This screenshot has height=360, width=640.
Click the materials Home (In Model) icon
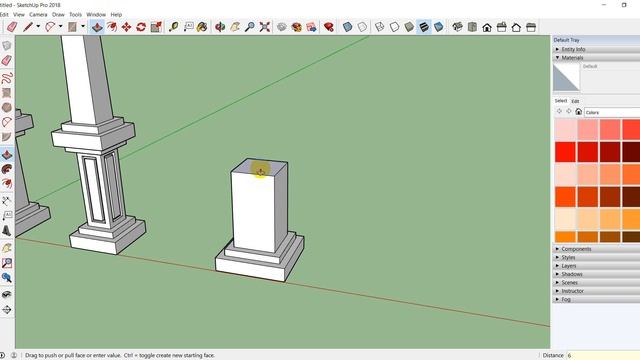click(x=578, y=111)
